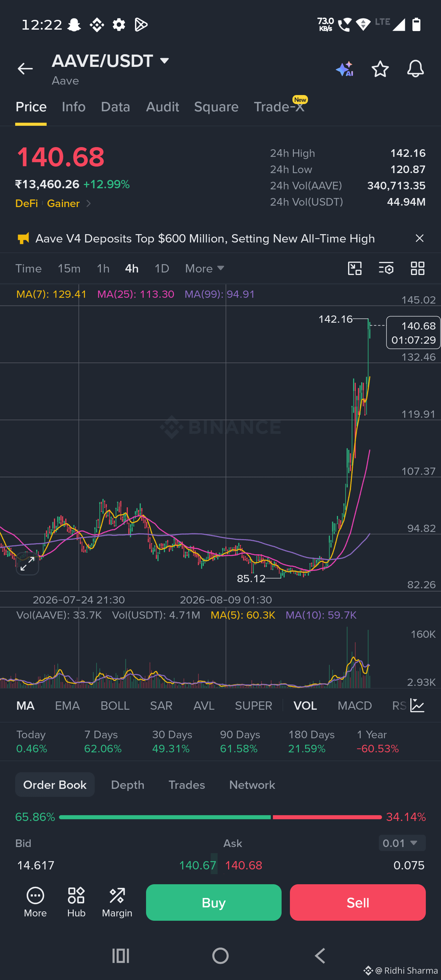Select the Price tab
This screenshot has height=980, width=441.
coord(31,107)
